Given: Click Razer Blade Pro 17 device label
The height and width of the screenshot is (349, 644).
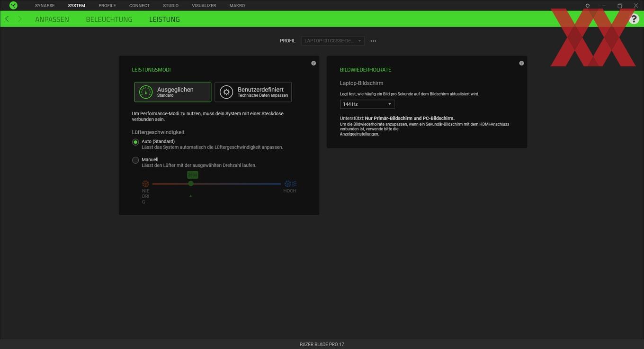Looking at the screenshot, I should [x=322, y=344].
